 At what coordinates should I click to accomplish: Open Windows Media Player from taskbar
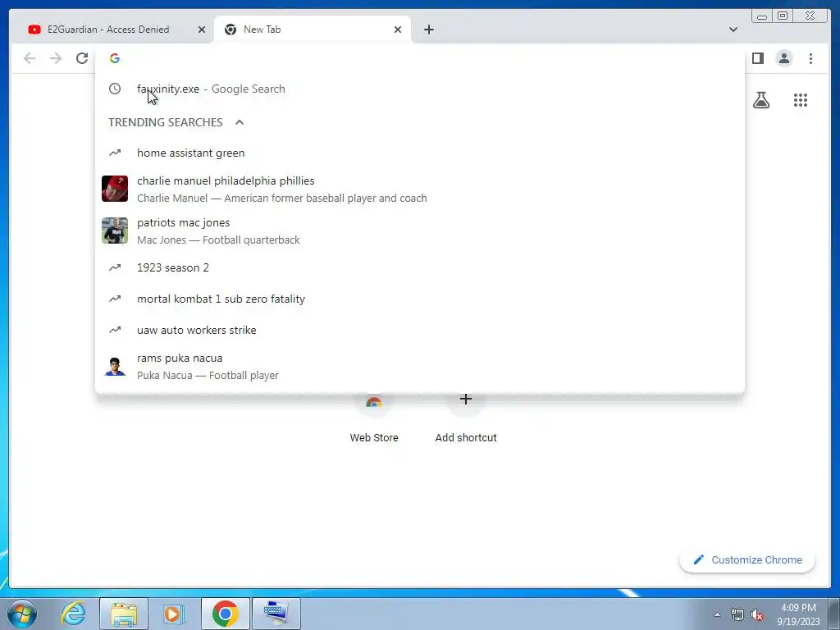173,614
